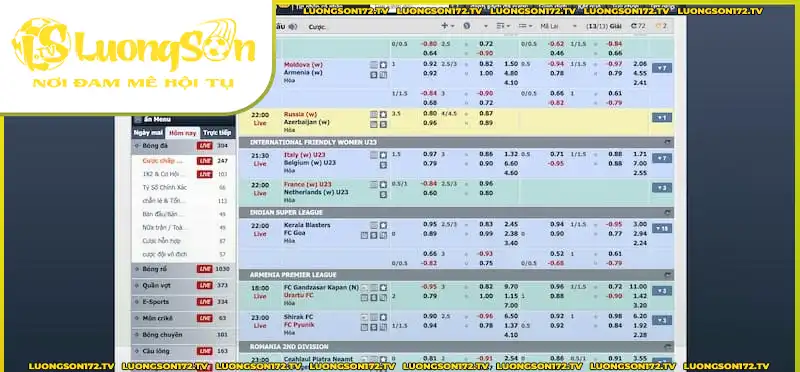
Task: Open the Mã Lai odds type dropdown
Action: click(559, 26)
